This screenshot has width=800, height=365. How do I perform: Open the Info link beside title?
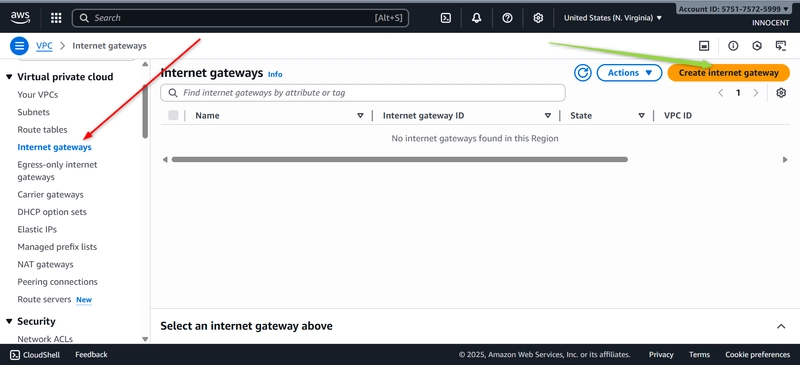coord(275,75)
